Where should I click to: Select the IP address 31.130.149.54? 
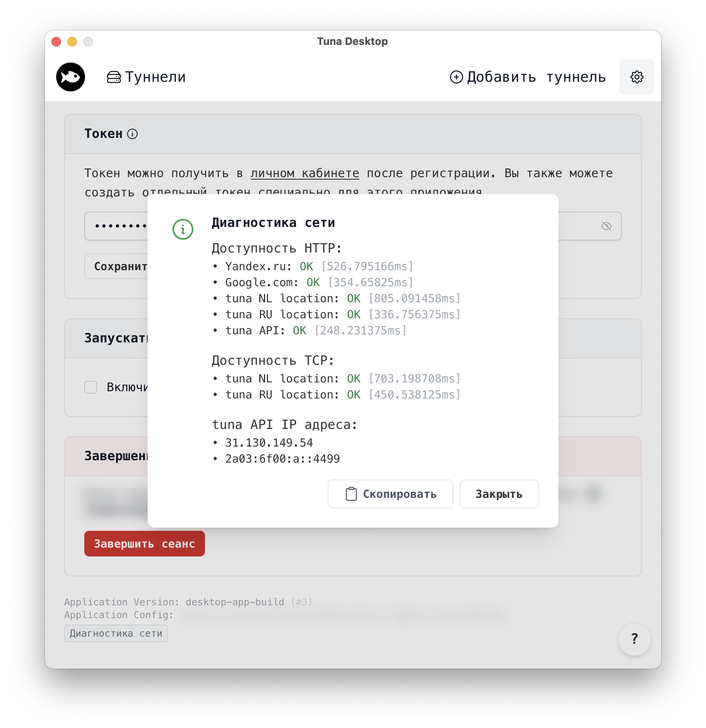click(269, 443)
